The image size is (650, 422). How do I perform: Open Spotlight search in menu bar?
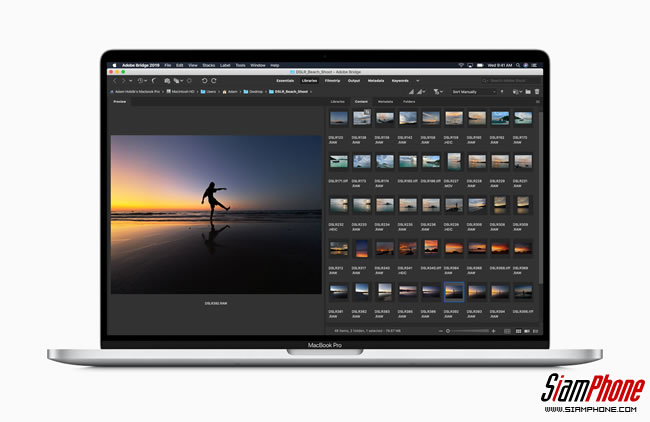point(518,65)
